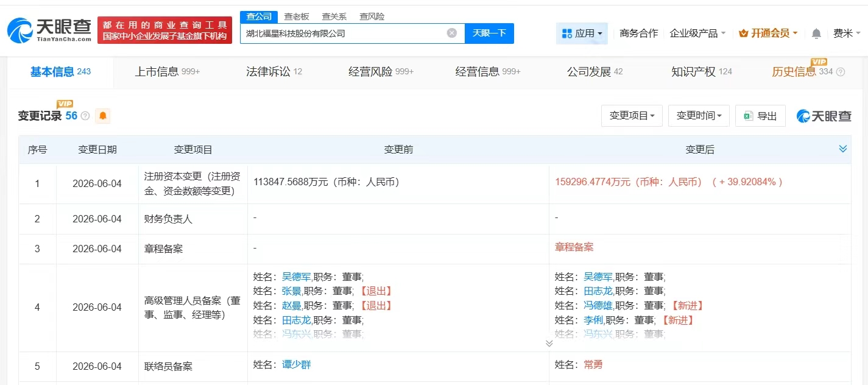
Task: Open 吴德军 in the 变更后 column
Action: [598, 277]
